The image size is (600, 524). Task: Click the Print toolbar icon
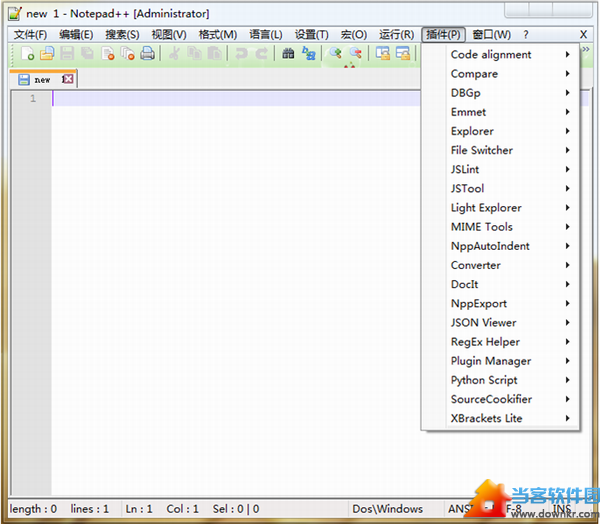tap(147, 54)
